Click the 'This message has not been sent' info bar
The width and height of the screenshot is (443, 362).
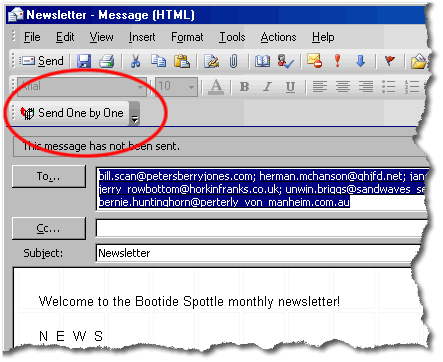tap(220, 146)
